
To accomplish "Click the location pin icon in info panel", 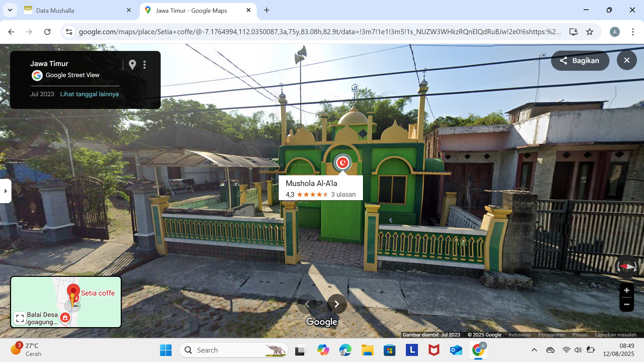I will coord(132,65).
